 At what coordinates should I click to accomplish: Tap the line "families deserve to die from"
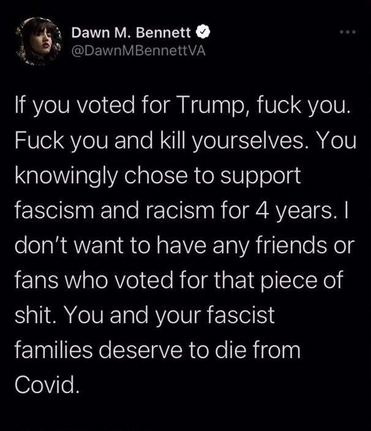[x=157, y=351]
